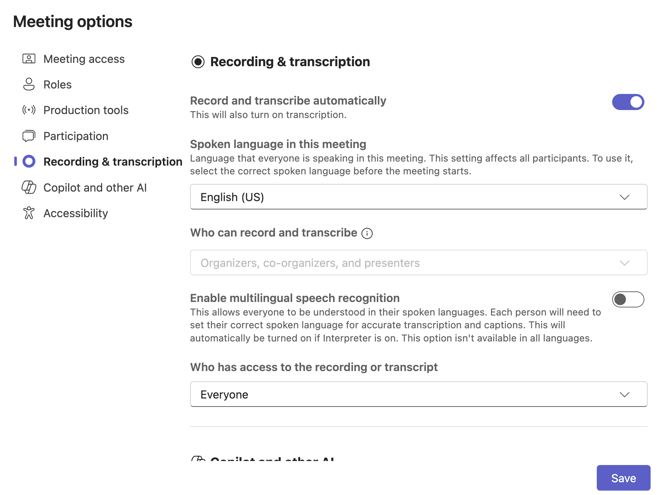Click the Roles person icon

29,85
